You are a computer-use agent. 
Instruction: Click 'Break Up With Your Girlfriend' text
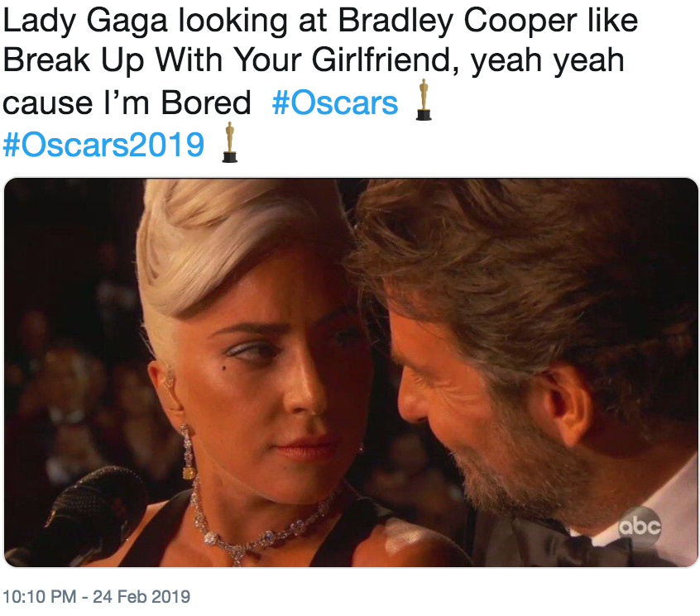coord(226,60)
